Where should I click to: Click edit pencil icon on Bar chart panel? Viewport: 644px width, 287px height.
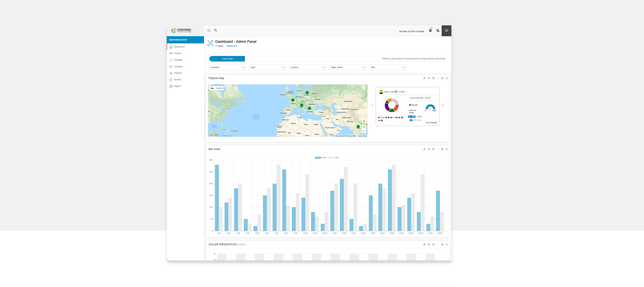(424, 149)
